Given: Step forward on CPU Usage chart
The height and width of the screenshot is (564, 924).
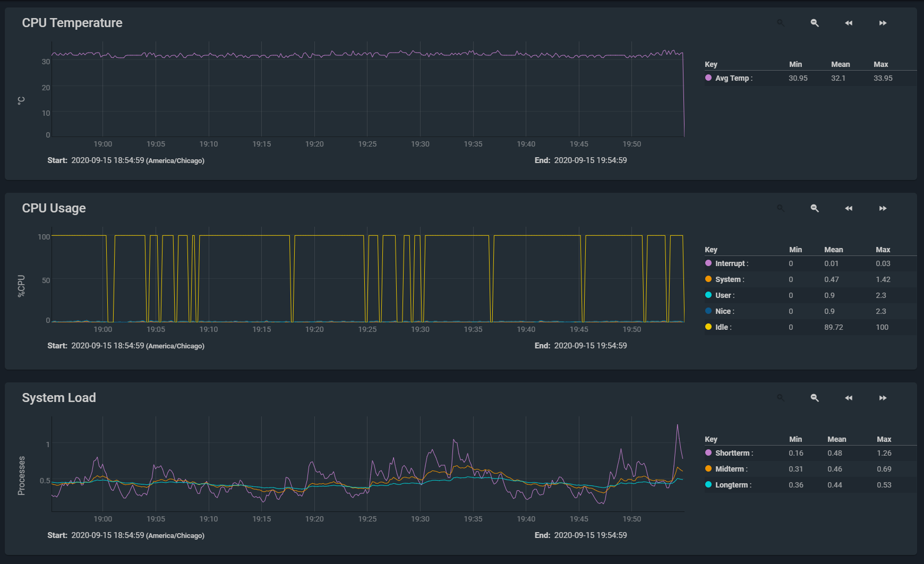Looking at the screenshot, I should coord(883,208).
